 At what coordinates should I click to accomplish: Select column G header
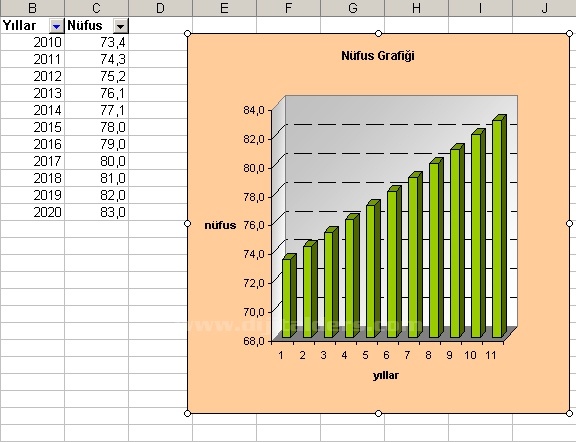pos(353,8)
